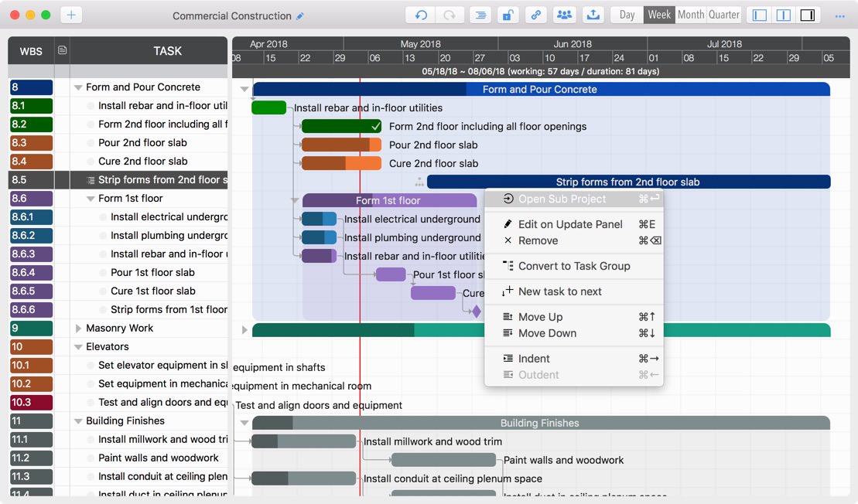Open the resources people icon
Image resolution: width=858 pixels, height=504 pixels.
pos(565,15)
